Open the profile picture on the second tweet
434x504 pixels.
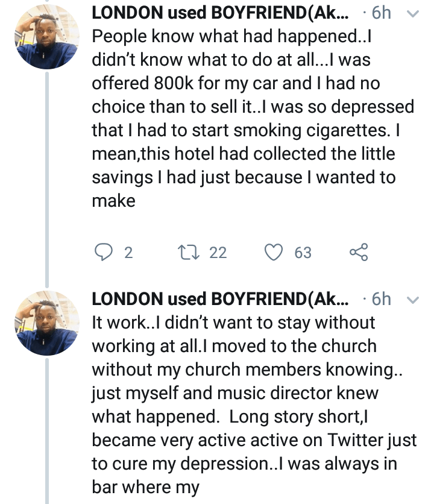(46, 326)
